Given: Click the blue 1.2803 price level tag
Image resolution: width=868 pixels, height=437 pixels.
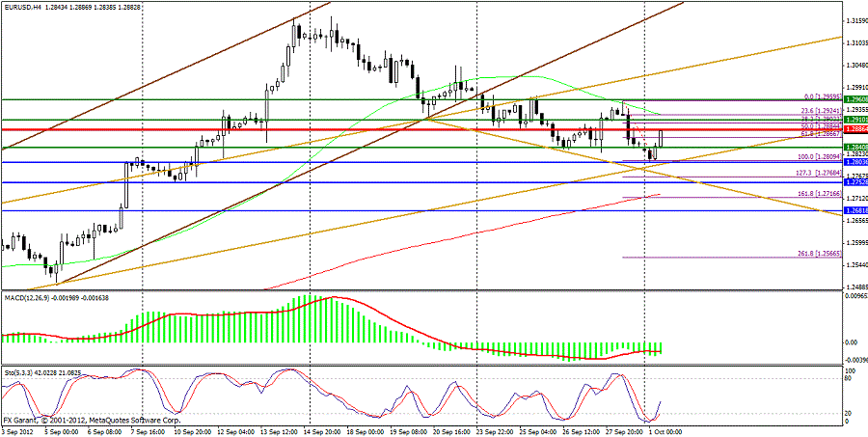Looking at the screenshot, I should click(855, 162).
